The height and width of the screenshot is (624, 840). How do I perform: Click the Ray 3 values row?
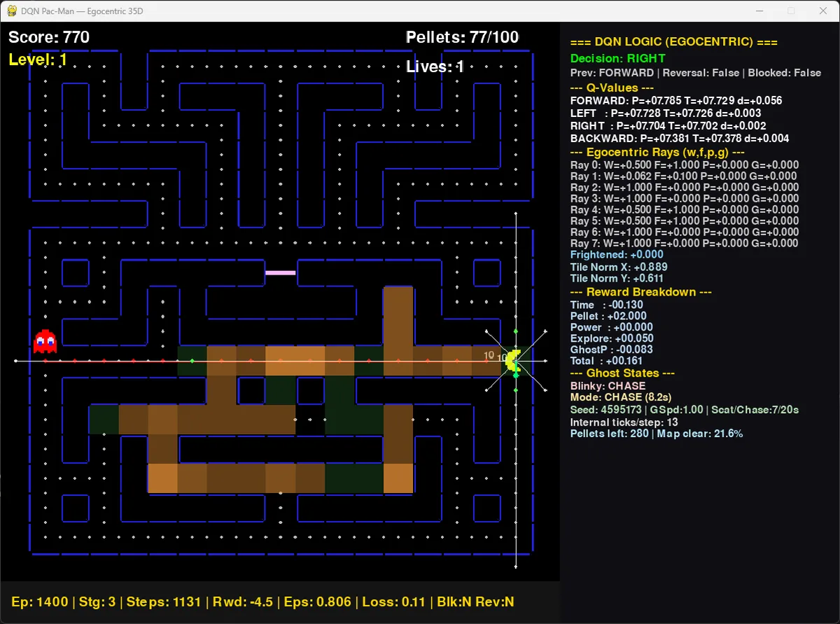(x=685, y=199)
